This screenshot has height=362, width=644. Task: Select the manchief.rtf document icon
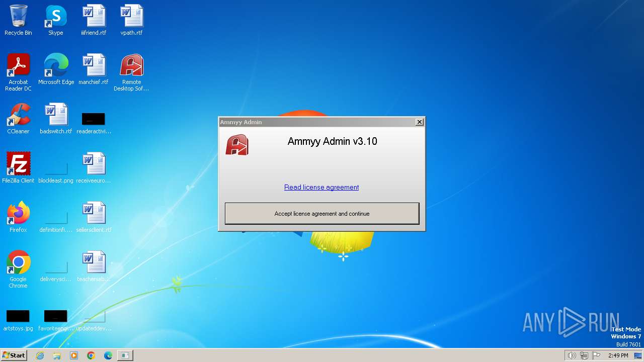[x=94, y=70]
